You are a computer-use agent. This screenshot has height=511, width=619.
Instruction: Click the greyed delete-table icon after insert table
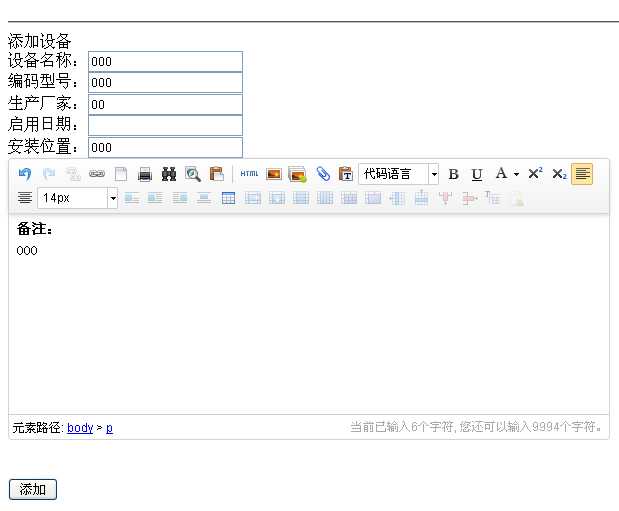253,198
